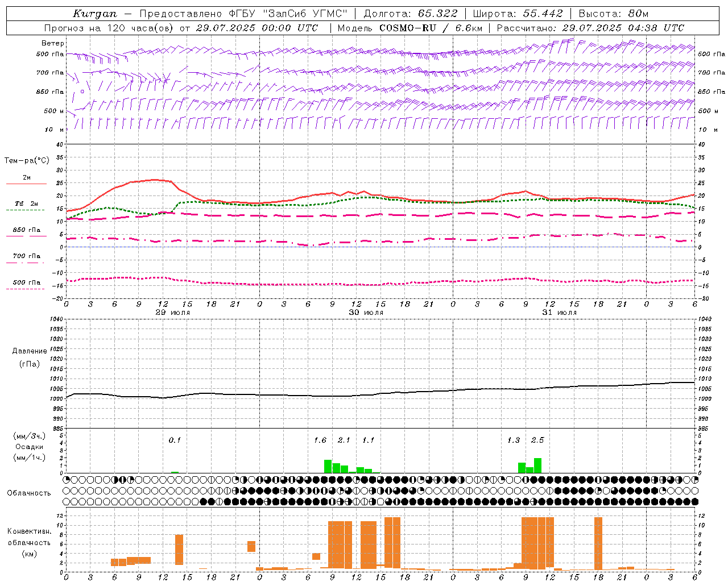Click the "30 июля" date label
The width and height of the screenshot is (728, 582).
click(366, 313)
